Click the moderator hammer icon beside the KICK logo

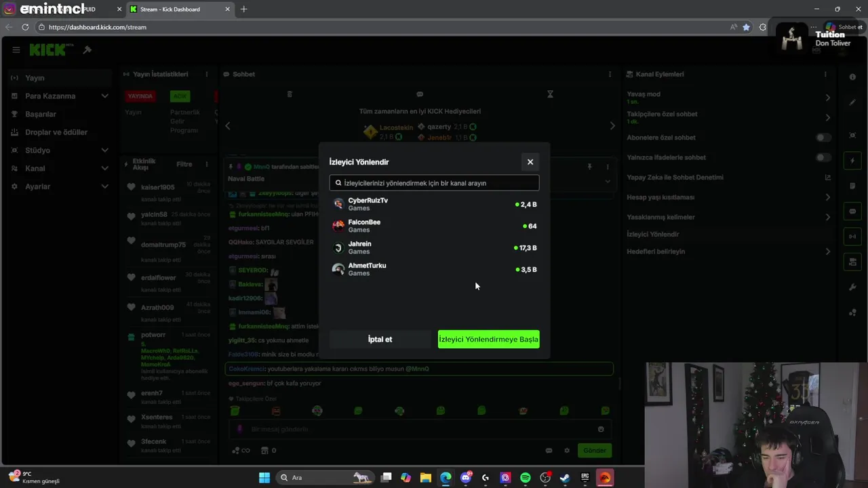(x=87, y=49)
